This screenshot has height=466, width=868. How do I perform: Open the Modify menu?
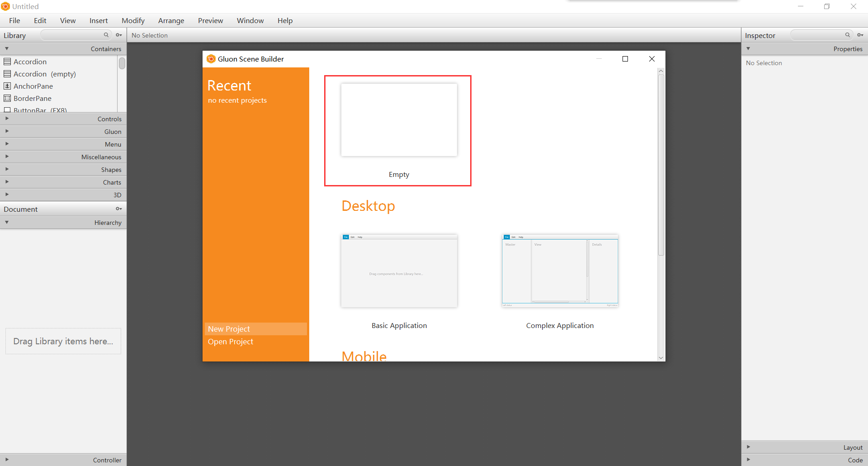pos(133,20)
